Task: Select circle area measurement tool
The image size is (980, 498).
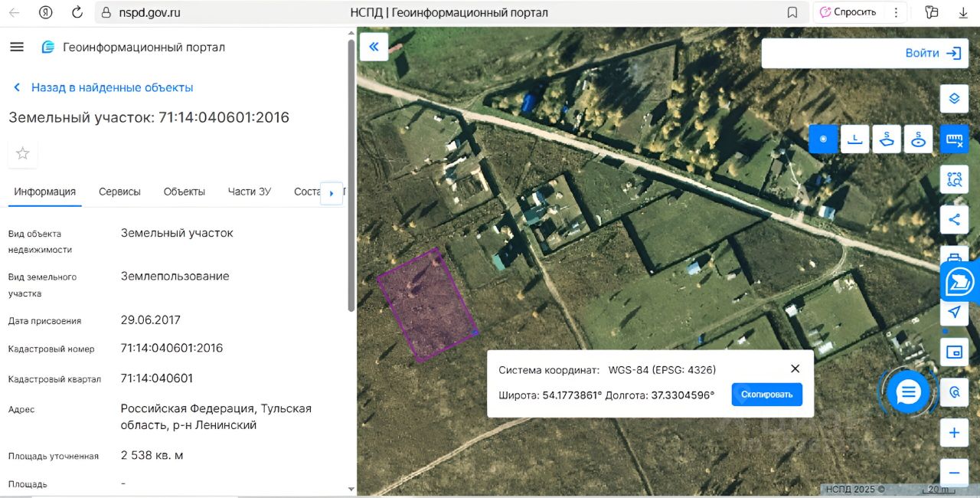Action: coord(918,139)
